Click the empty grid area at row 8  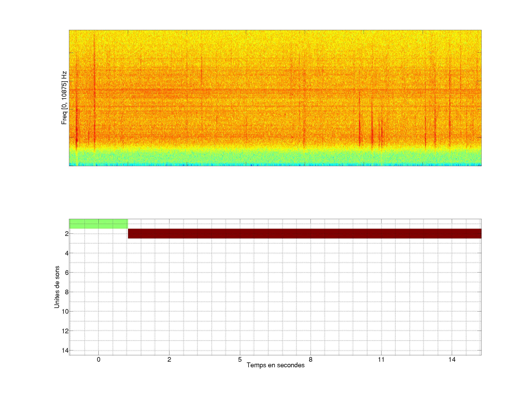[275, 292]
